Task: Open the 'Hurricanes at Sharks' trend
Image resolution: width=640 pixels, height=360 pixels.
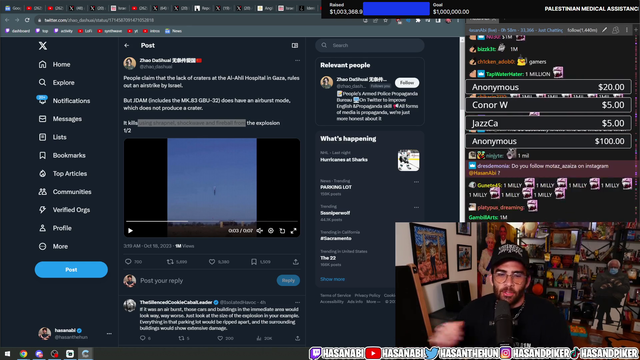Action: (344, 160)
